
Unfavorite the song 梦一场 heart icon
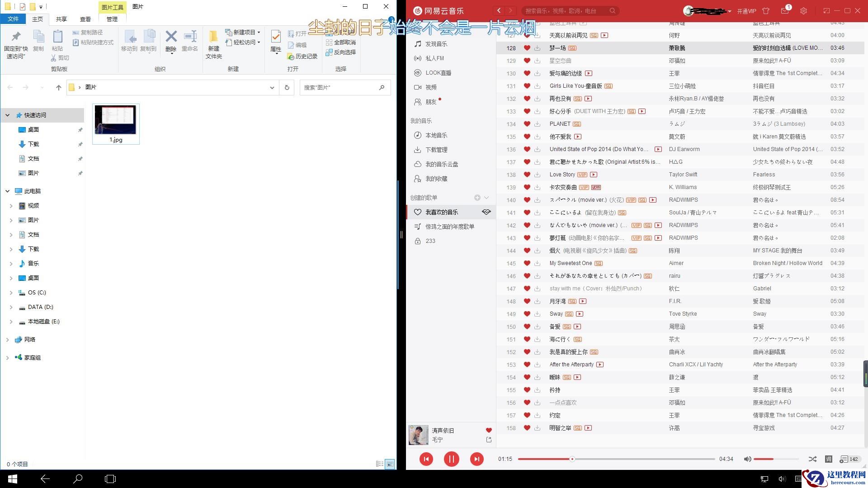(x=527, y=48)
